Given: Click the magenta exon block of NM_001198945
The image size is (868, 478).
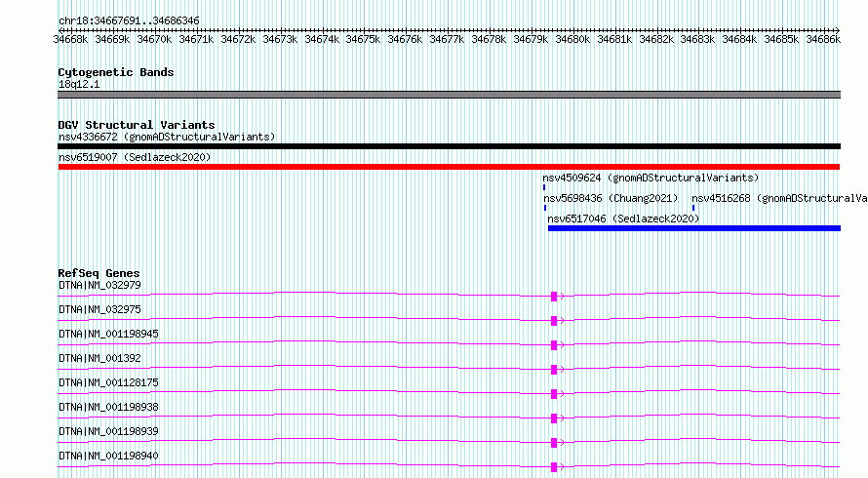Looking at the screenshot, I should pos(554,345).
